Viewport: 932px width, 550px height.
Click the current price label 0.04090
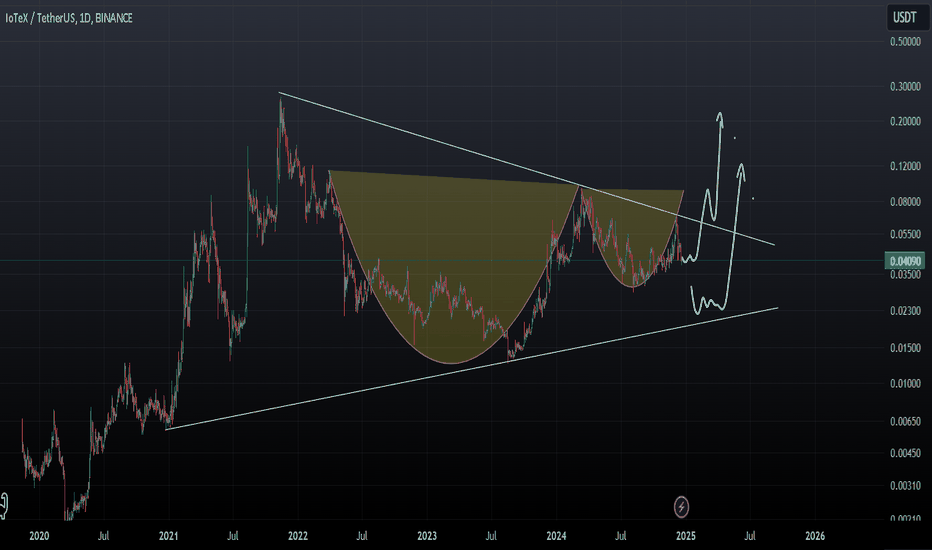tap(905, 260)
